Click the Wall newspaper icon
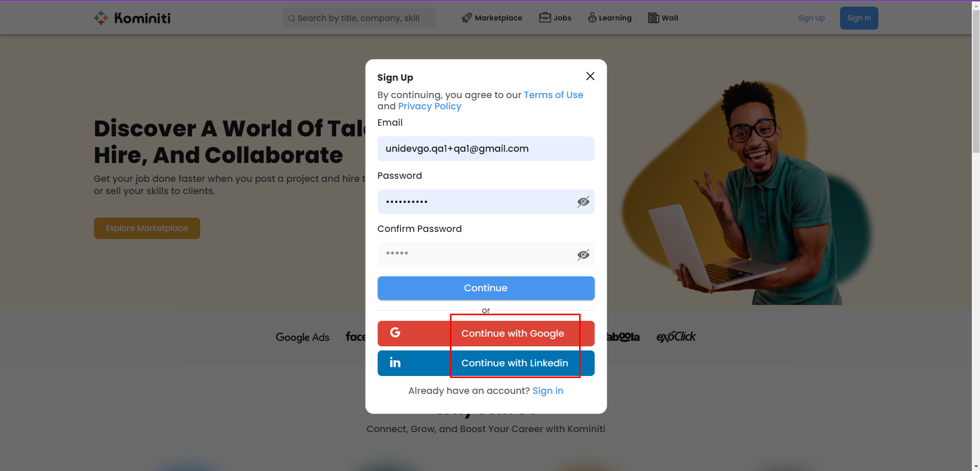980x471 pixels. click(x=653, y=18)
